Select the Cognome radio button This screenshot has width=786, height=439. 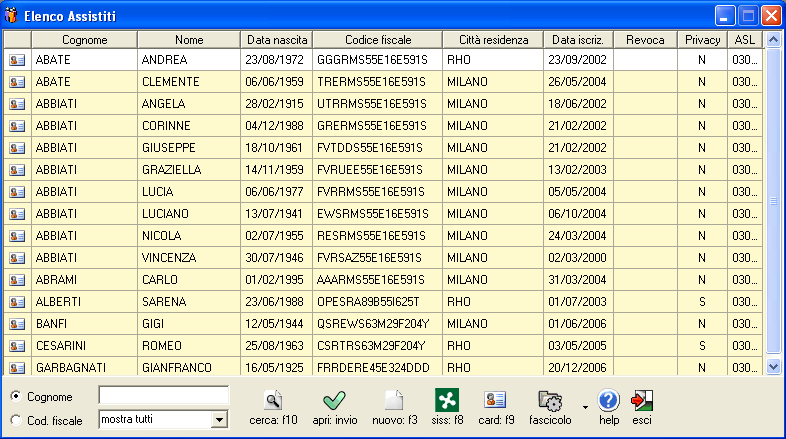[15, 396]
